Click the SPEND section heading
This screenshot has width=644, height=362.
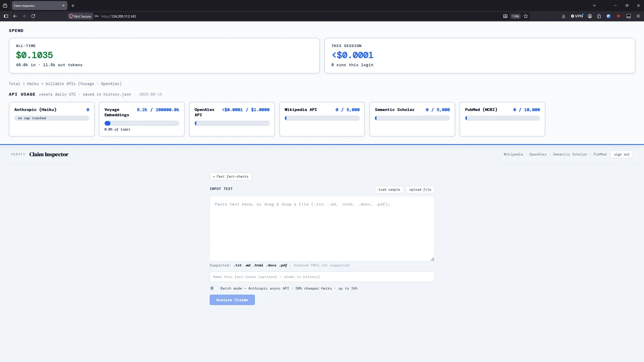(16, 31)
